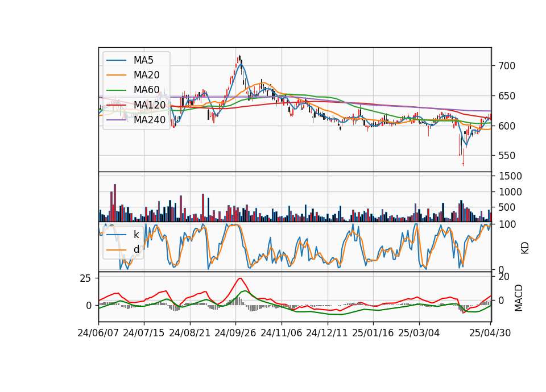This screenshot has width=546, height=392.
Task: Click the purple MA240 legend line sample
Action: [x=116, y=120]
